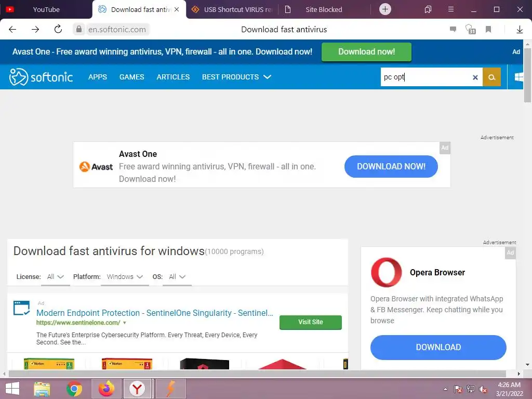Open the Protect icon showing 31 blocked items

pyautogui.click(x=471, y=29)
